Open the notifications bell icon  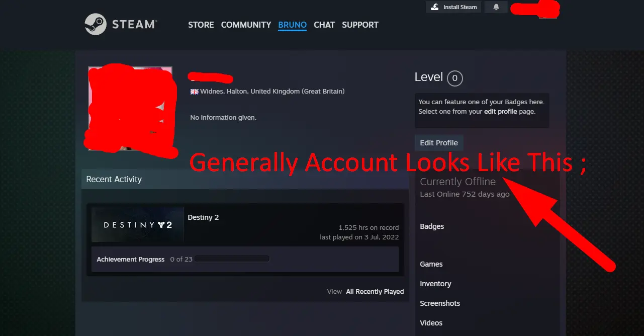pos(496,7)
